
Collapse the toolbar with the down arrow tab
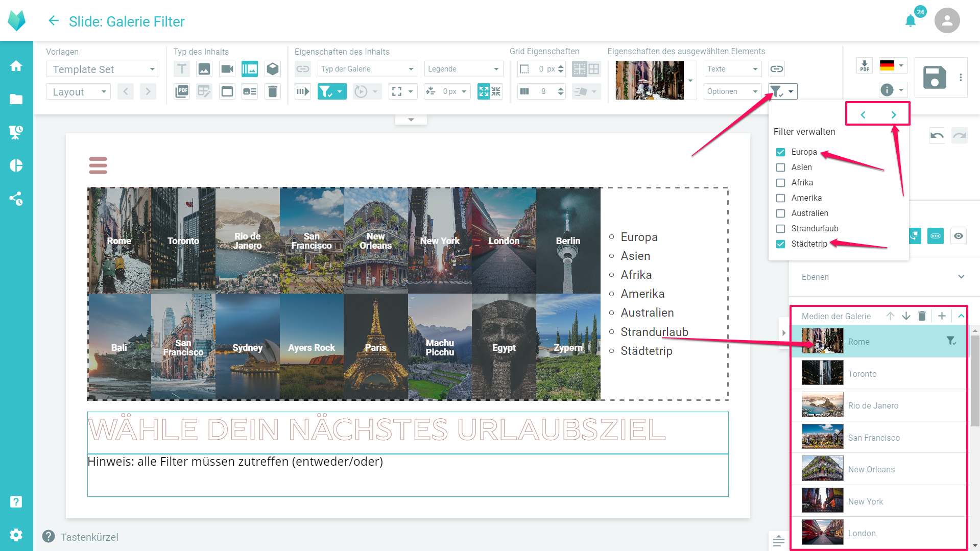point(411,119)
